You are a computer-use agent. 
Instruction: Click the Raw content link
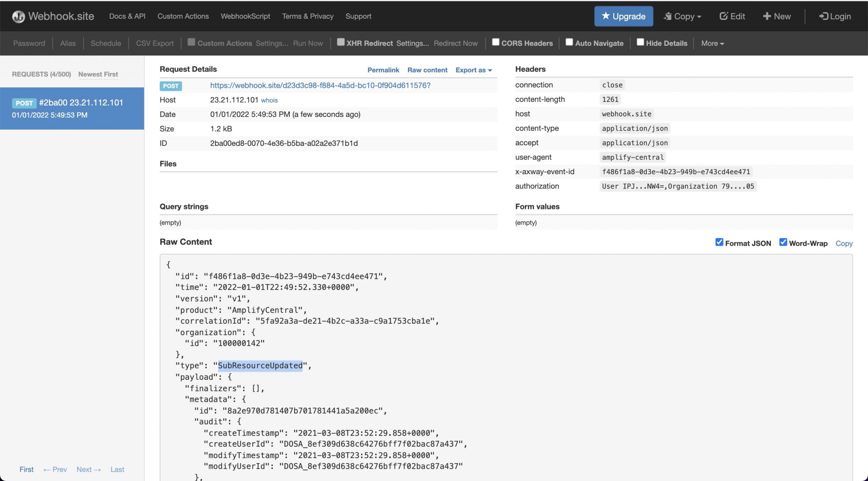(x=427, y=70)
